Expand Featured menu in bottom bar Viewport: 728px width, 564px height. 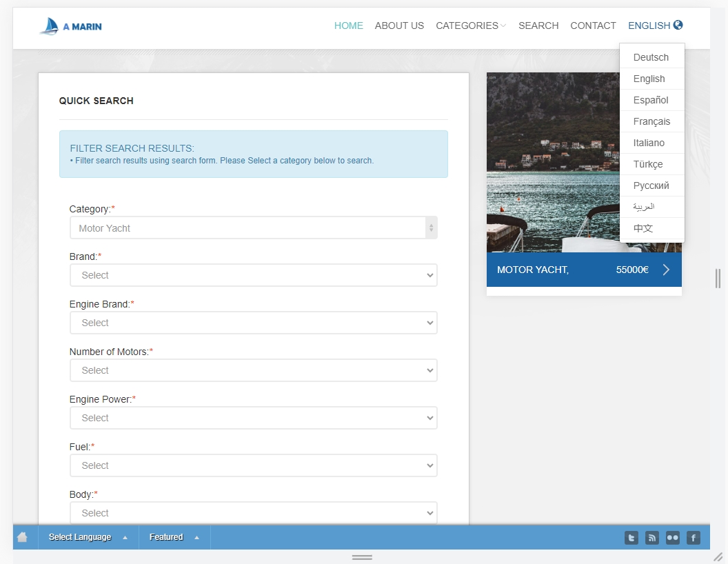pyautogui.click(x=174, y=537)
